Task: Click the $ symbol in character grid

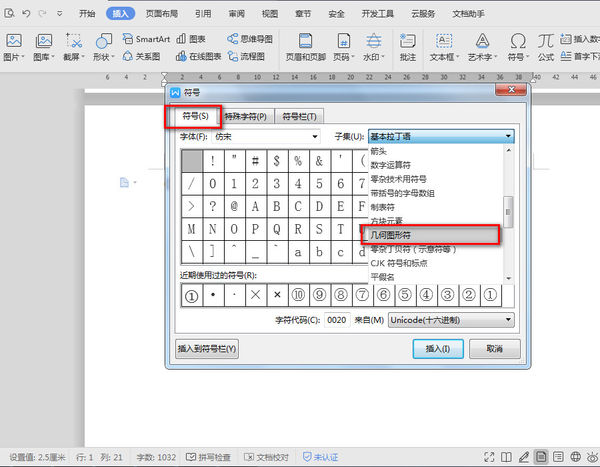Action: [x=276, y=161]
